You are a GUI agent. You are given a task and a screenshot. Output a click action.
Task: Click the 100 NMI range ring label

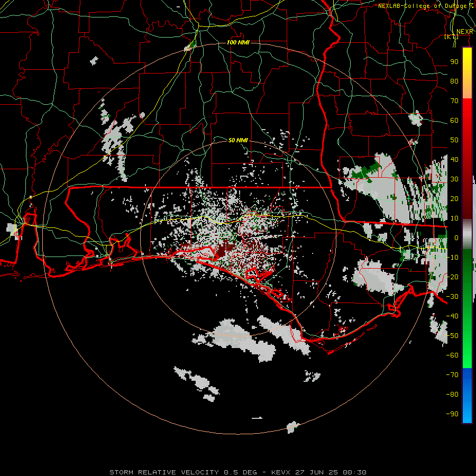pos(239,42)
